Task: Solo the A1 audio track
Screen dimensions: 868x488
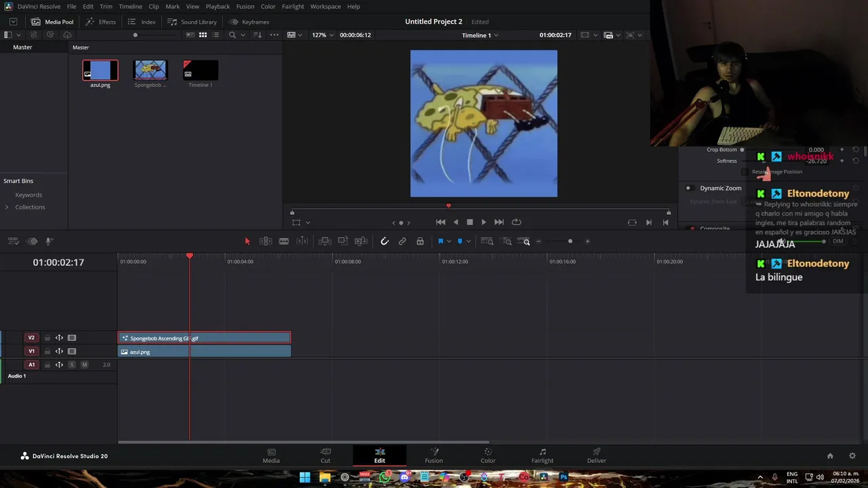Action: tap(72, 365)
